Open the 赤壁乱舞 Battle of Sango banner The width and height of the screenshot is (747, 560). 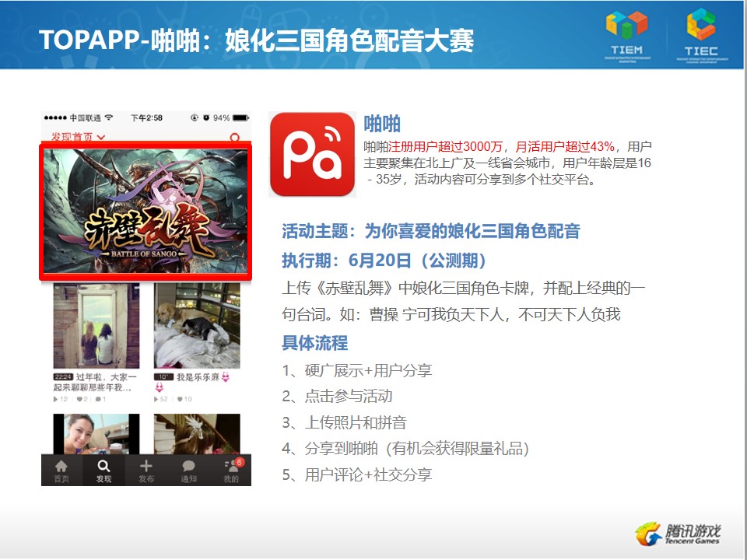click(146, 211)
